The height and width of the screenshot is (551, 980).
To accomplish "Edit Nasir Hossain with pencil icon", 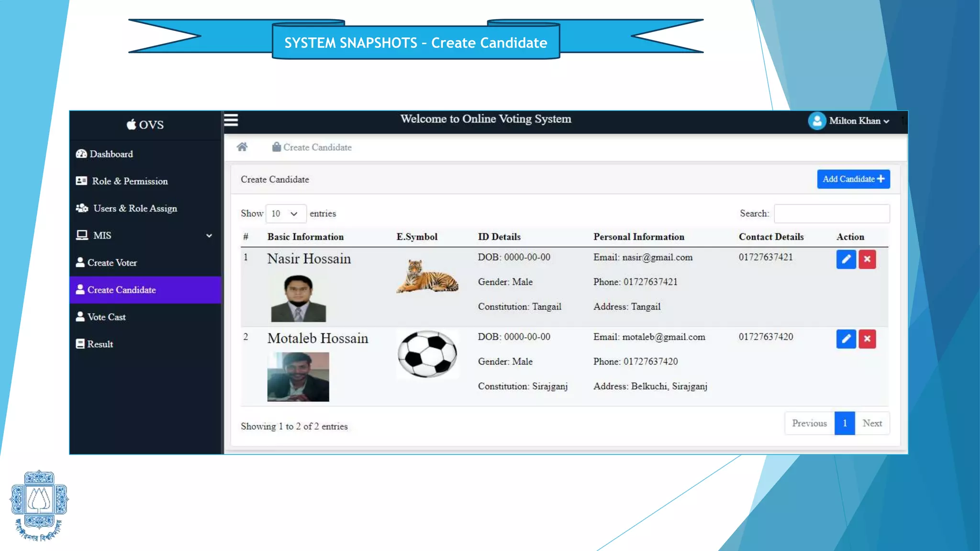I will point(846,259).
